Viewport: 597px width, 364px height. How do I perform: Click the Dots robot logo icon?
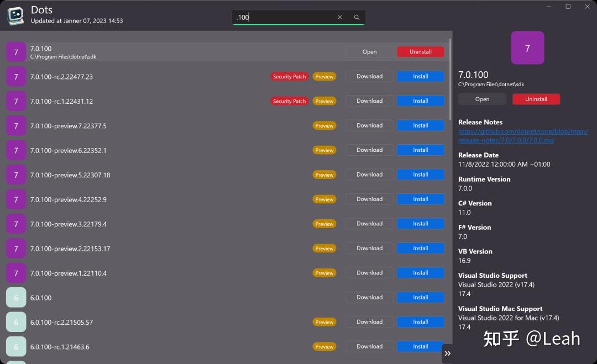pos(15,15)
